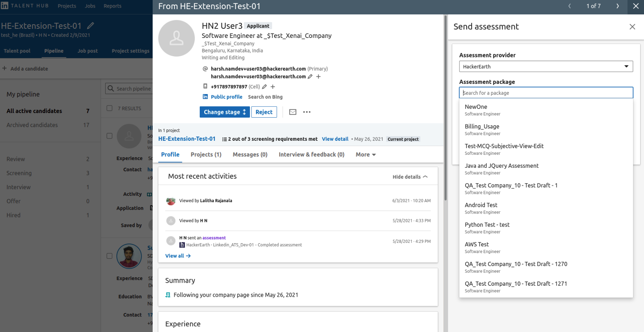
Task: Pick Test-MCQ-Subjective-View-Edit package
Action: click(546, 149)
